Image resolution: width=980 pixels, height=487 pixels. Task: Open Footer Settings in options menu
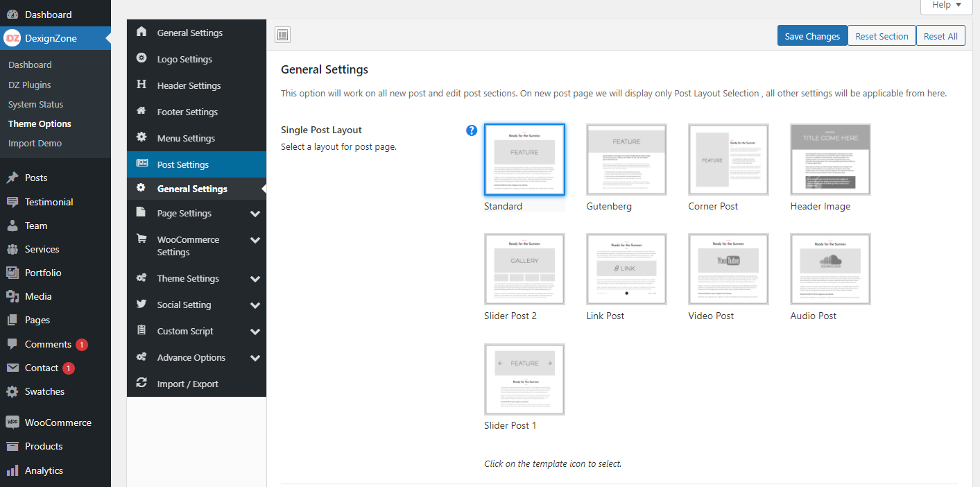(x=187, y=112)
